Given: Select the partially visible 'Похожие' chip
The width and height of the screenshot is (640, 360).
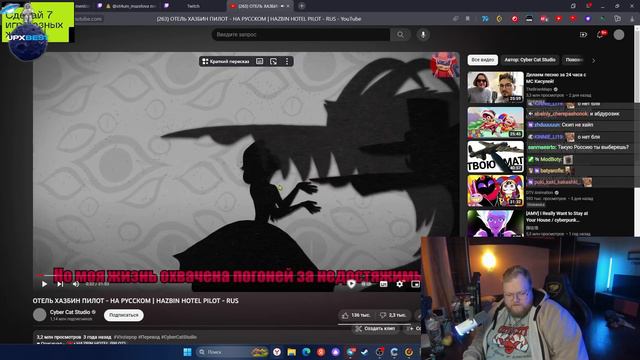Looking at the screenshot, I should [x=573, y=60].
